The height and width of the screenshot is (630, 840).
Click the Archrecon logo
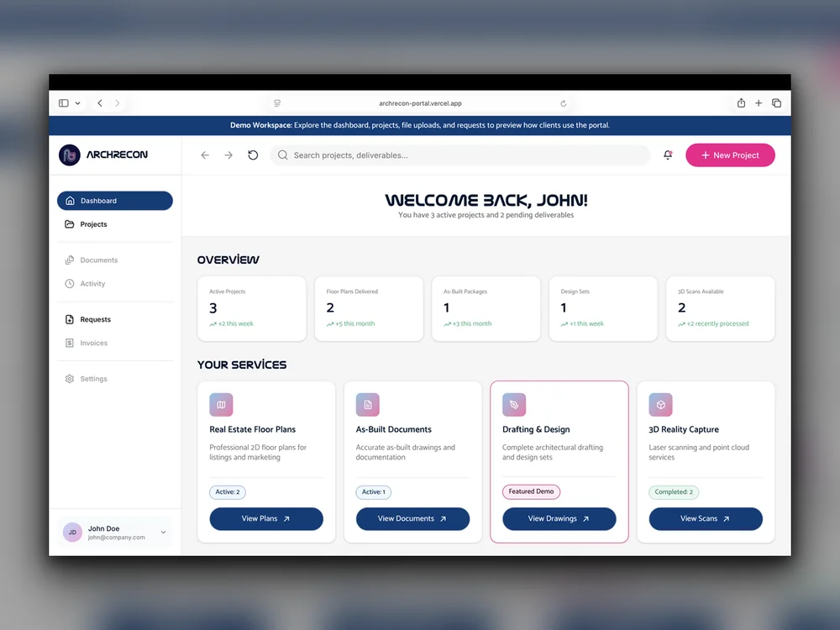click(103, 155)
